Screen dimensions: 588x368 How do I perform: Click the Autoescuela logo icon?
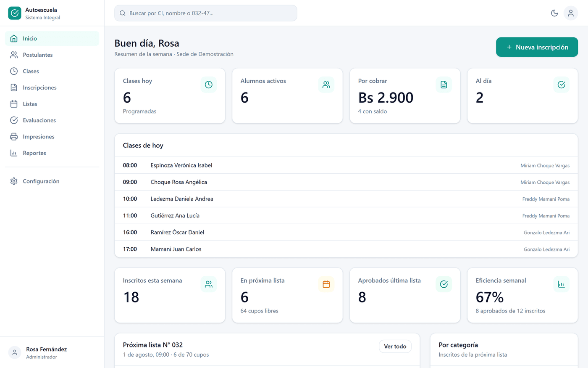point(15,13)
